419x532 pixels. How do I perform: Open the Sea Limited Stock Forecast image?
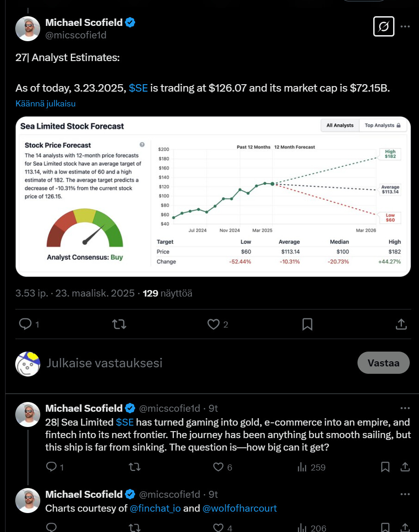pos(213,197)
